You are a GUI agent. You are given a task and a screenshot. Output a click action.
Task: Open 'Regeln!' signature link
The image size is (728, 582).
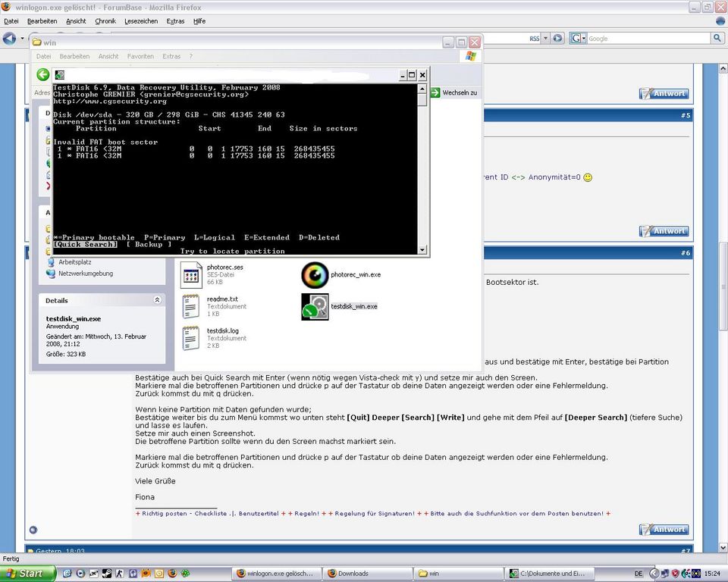point(306,513)
